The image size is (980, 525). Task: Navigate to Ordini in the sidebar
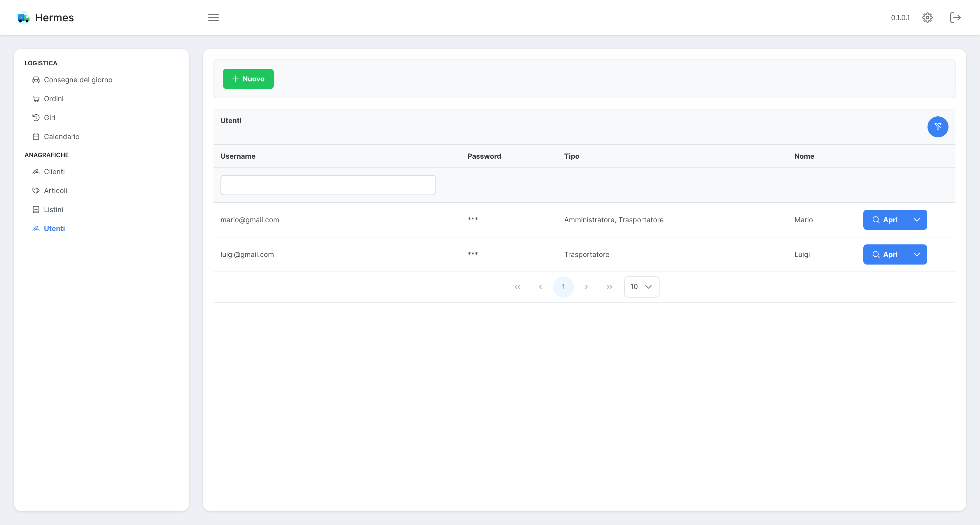(53, 99)
